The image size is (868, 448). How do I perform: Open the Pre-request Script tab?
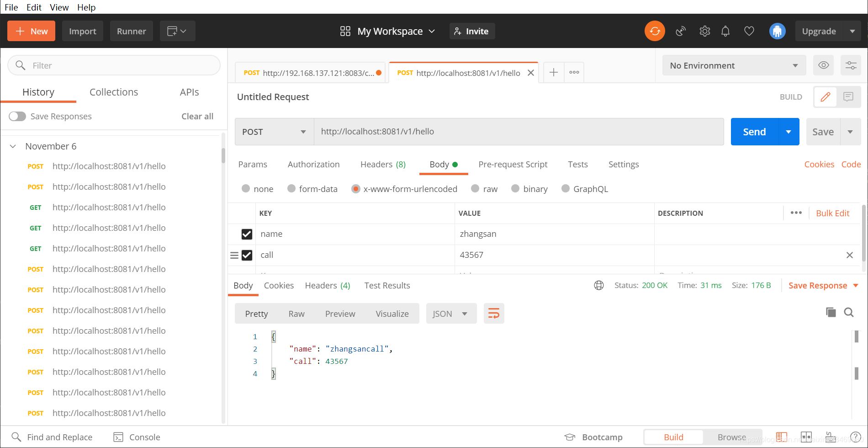point(513,164)
